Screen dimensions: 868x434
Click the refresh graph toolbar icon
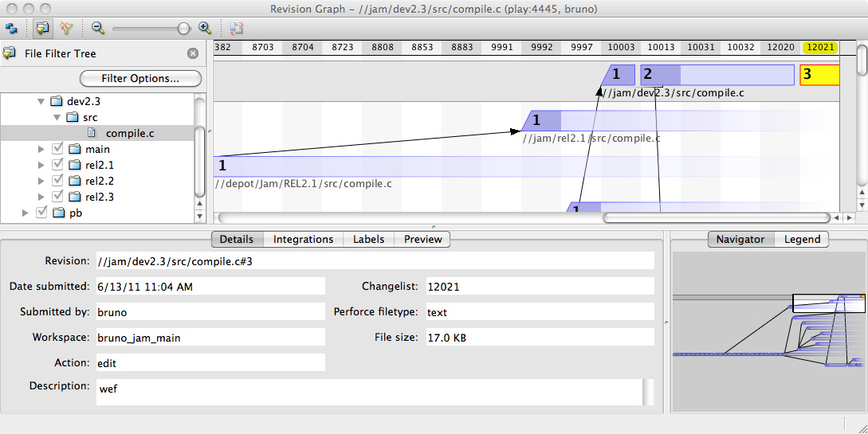(x=11, y=28)
